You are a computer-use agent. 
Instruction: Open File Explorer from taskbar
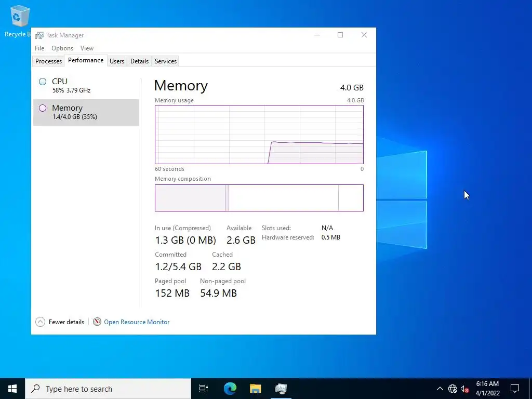click(x=255, y=389)
